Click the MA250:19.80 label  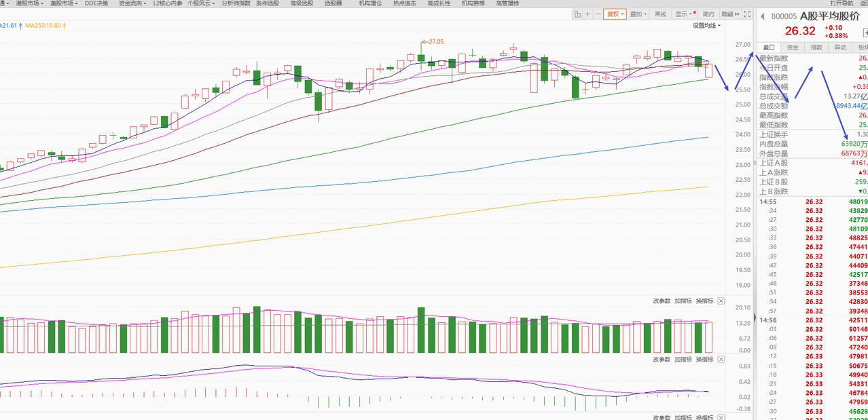45,26
